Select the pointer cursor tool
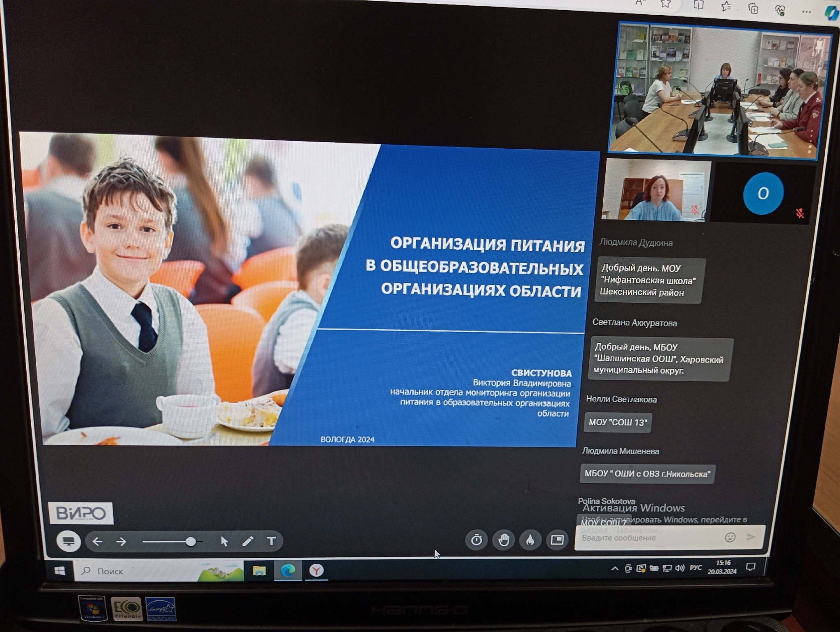This screenshot has width=840, height=632. [x=224, y=541]
